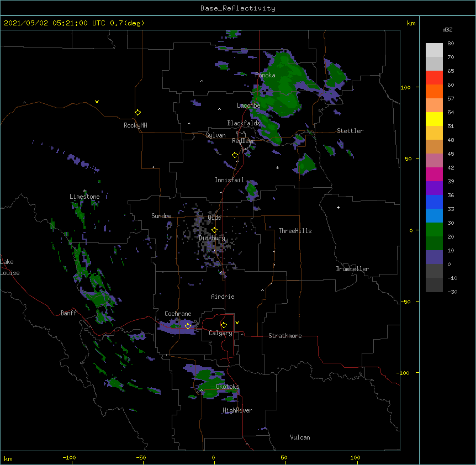Click the Calgary city label
476x465 pixels.
(x=220, y=333)
